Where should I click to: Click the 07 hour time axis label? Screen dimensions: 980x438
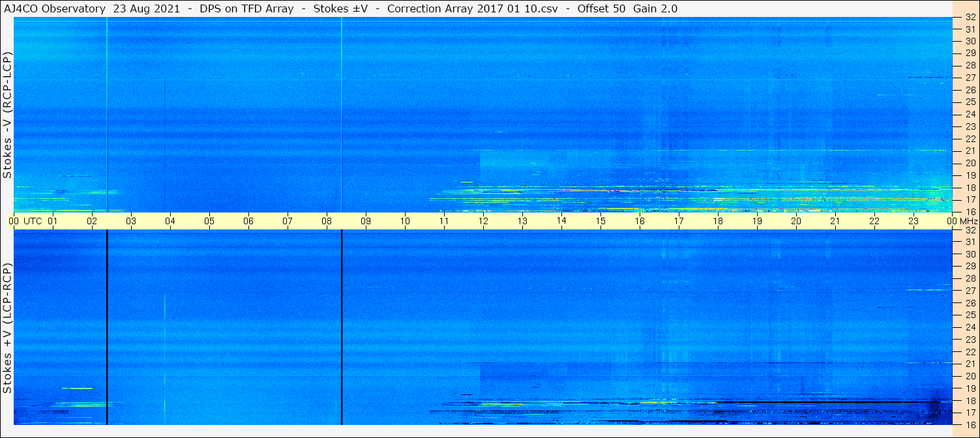click(x=288, y=221)
